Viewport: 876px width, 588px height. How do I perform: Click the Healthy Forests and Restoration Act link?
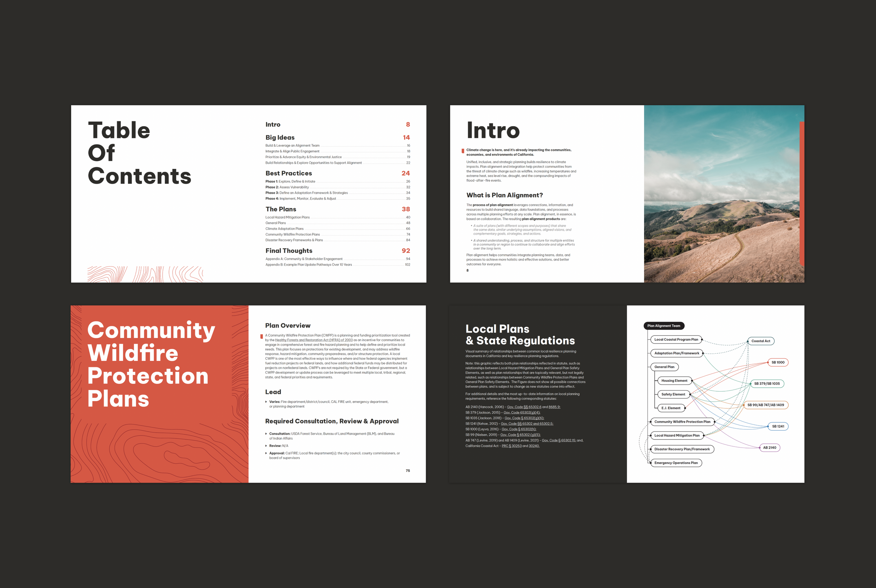pyautogui.click(x=314, y=340)
